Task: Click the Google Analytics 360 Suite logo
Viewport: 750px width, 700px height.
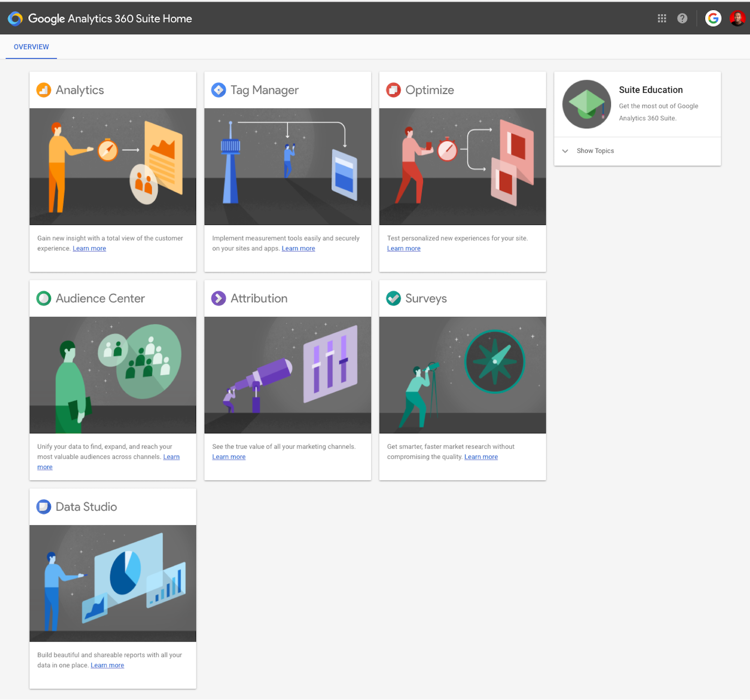Action: [x=15, y=19]
